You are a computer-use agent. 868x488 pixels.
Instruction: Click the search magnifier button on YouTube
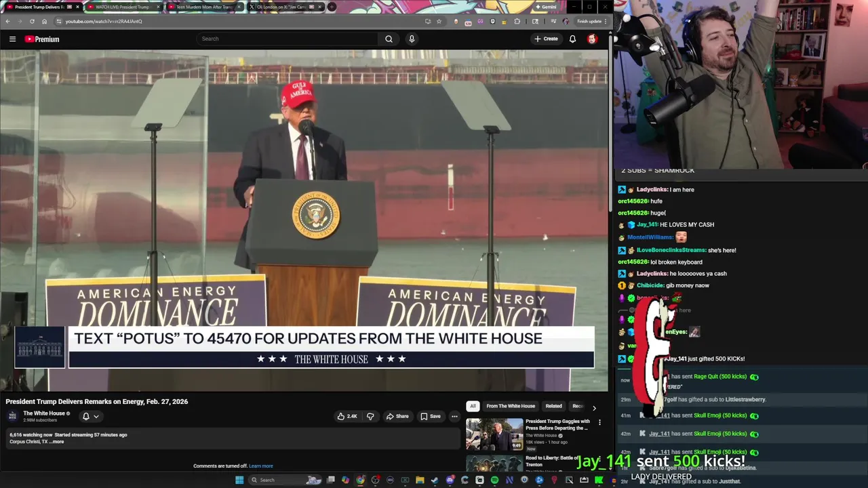pos(389,39)
